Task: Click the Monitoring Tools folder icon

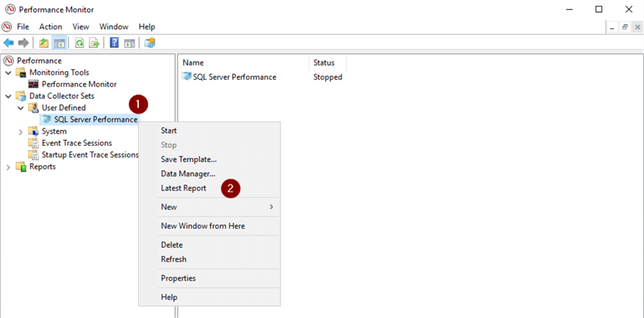Action: pyautogui.click(x=21, y=73)
